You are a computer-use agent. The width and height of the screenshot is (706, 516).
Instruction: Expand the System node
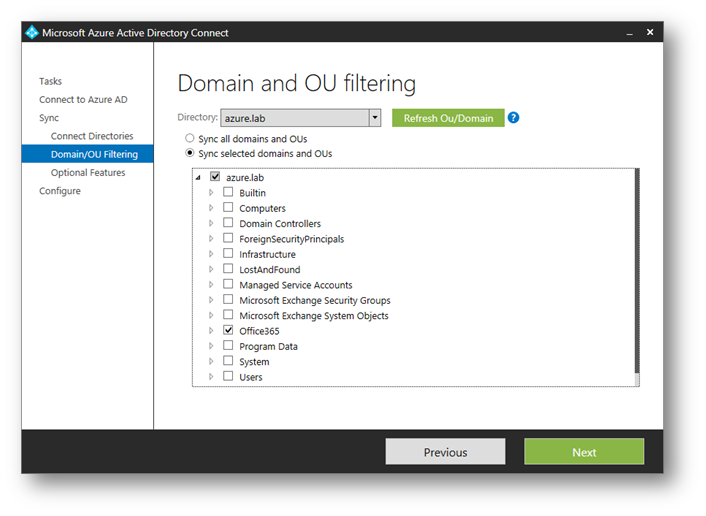[211, 361]
